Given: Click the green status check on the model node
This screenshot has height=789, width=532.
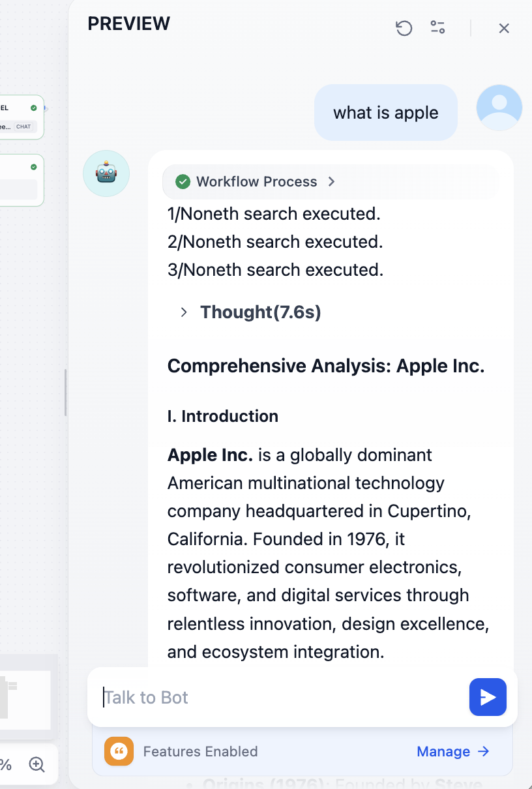Looking at the screenshot, I should (34, 108).
